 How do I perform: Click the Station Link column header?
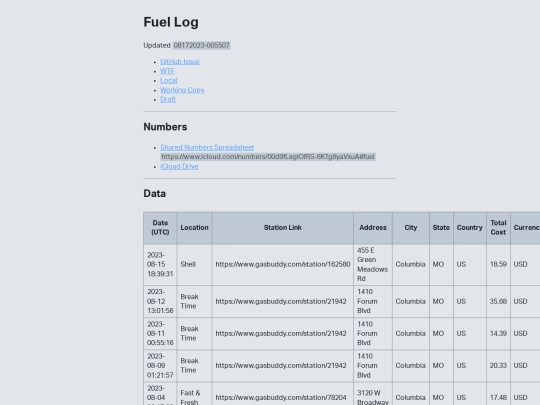[x=283, y=228]
